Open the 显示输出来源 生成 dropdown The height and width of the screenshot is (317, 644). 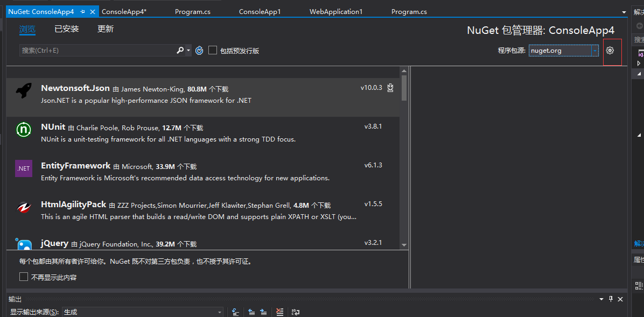[143, 312]
